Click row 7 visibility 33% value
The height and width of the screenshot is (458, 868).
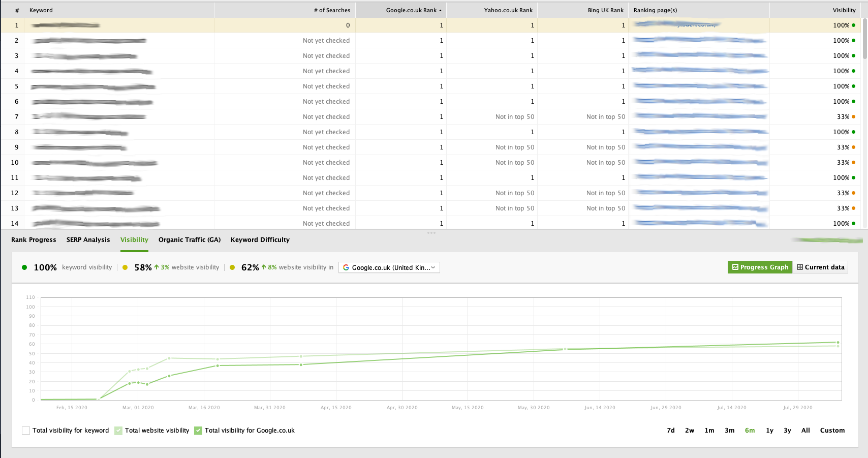(x=843, y=117)
